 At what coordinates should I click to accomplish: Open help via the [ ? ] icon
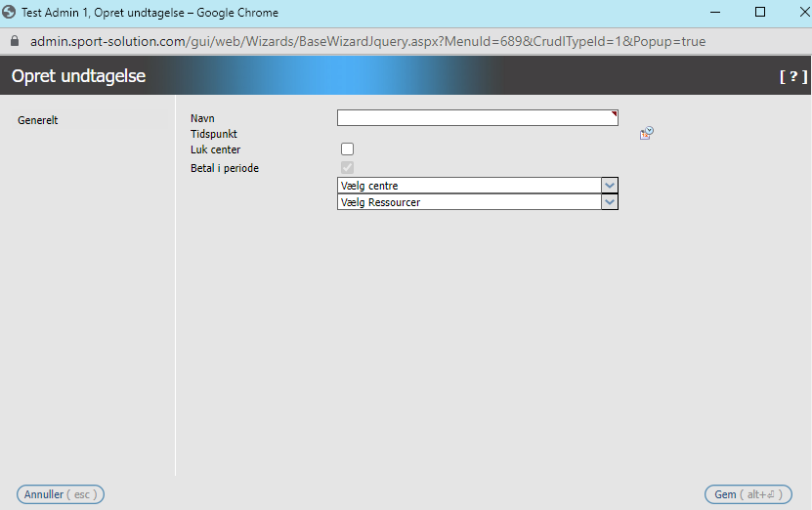coord(792,76)
